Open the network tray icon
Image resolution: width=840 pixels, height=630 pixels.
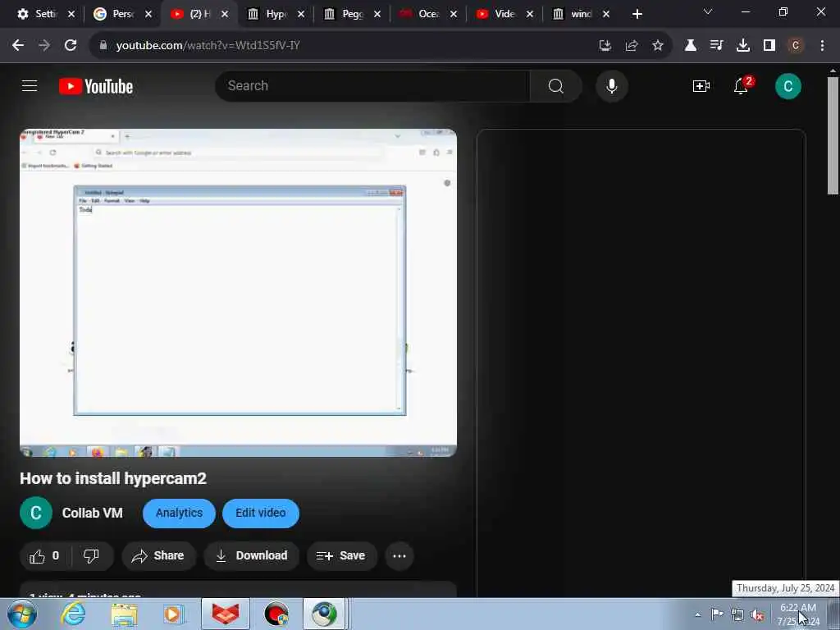737,615
